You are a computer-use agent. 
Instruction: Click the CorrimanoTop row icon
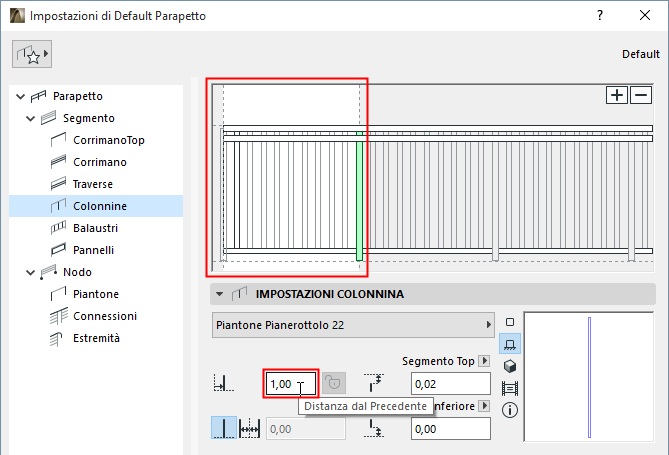(58, 140)
